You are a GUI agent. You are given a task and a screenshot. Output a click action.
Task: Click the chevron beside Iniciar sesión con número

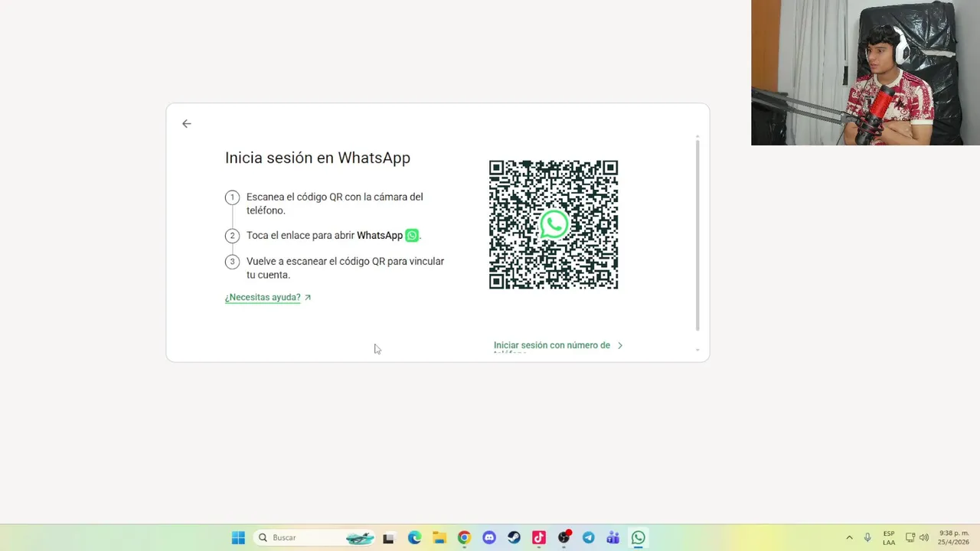click(x=620, y=345)
